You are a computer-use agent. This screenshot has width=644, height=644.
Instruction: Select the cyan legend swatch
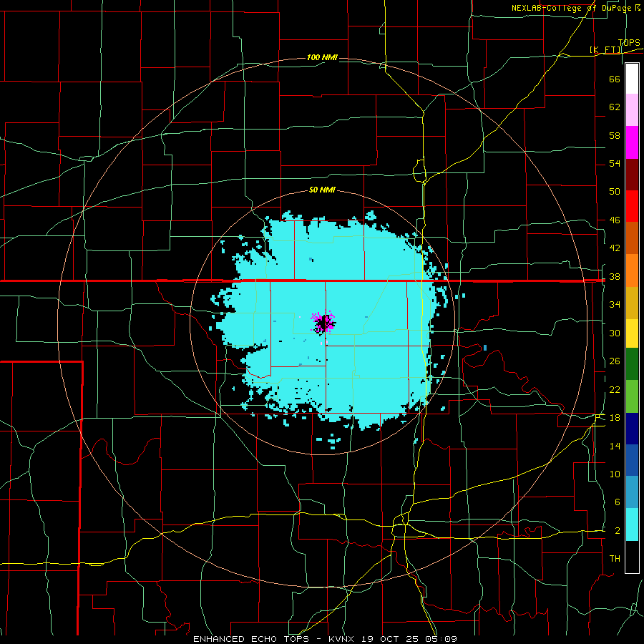click(632, 525)
